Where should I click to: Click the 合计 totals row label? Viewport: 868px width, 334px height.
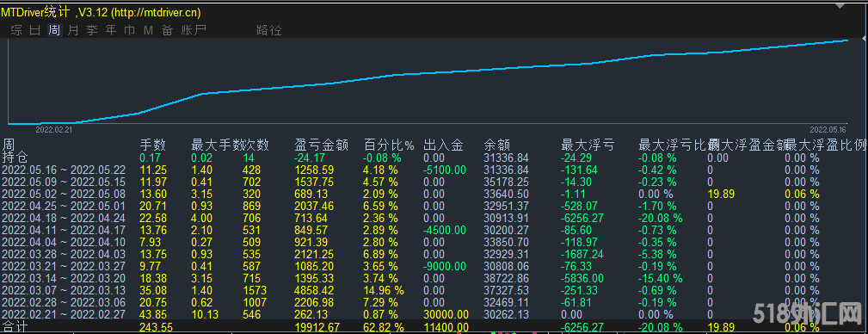coord(15,327)
